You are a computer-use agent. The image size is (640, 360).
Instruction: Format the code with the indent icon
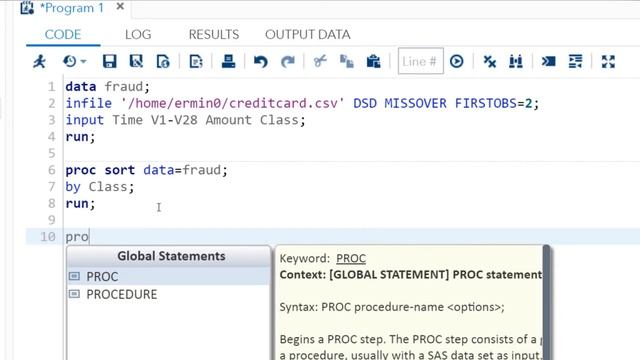[576, 62]
